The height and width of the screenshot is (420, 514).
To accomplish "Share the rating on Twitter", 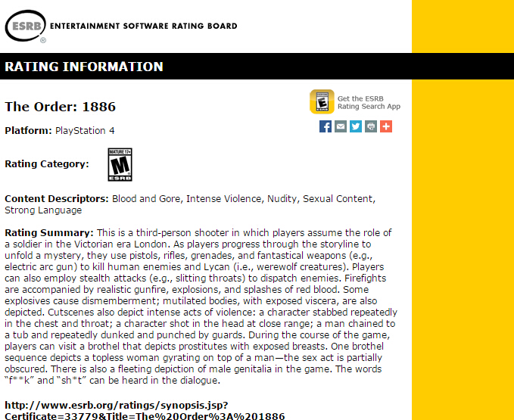I will click(x=356, y=126).
